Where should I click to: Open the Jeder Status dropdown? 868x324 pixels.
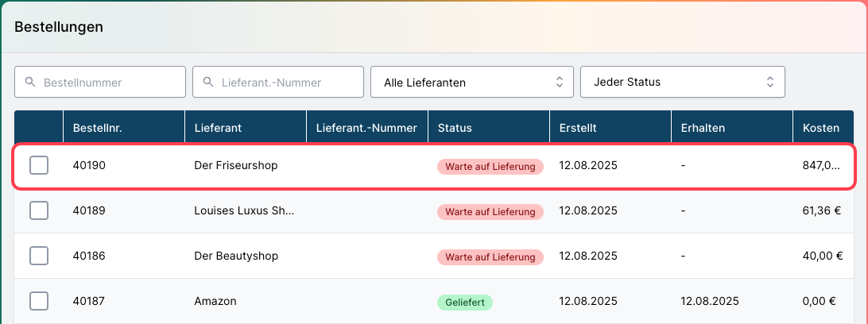pyautogui.click(x=683, y=83)
